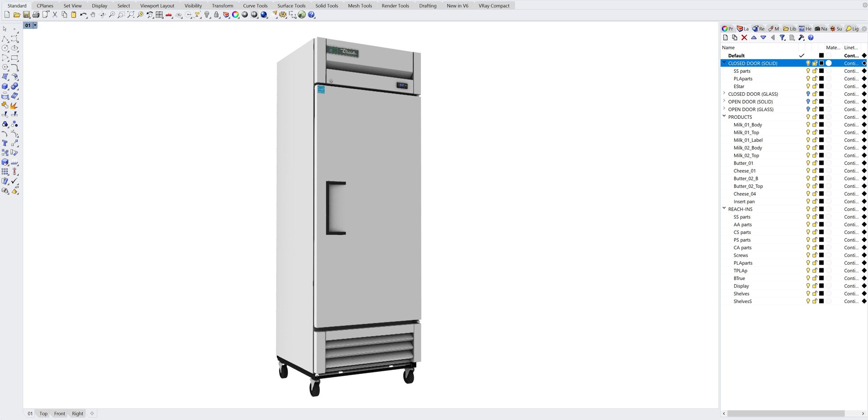Select the Text object tool

[5, 143]
